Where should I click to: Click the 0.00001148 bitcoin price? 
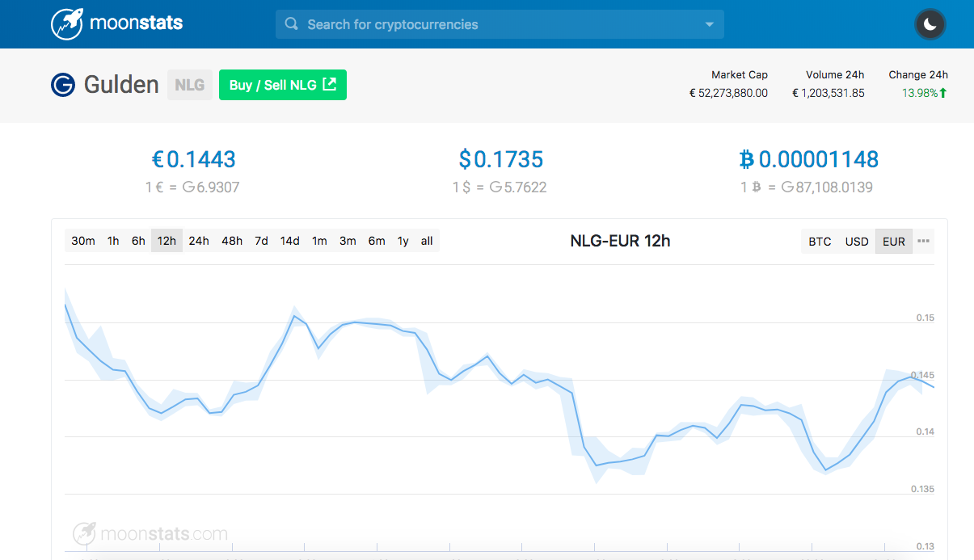pyautogui.click(x=808, y=159)
